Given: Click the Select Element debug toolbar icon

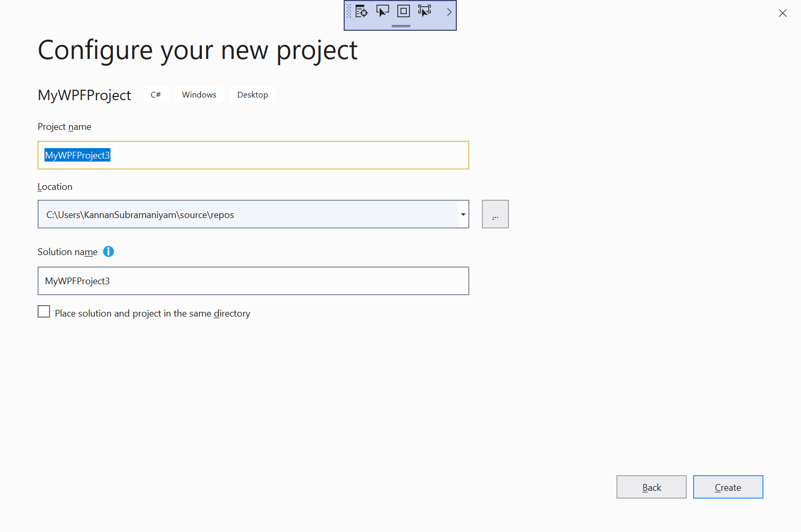Looking at the screenshot, I should (383, 11).
